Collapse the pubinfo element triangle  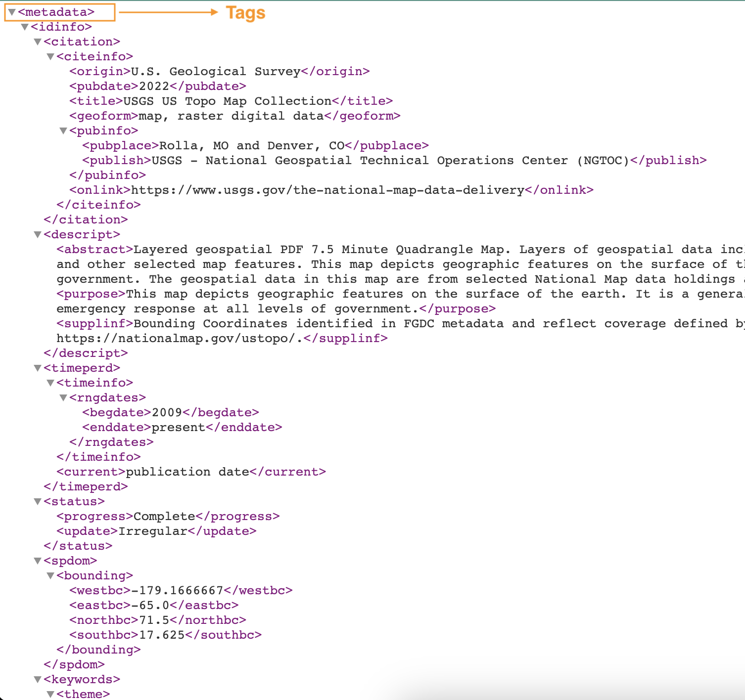point(63,131)
